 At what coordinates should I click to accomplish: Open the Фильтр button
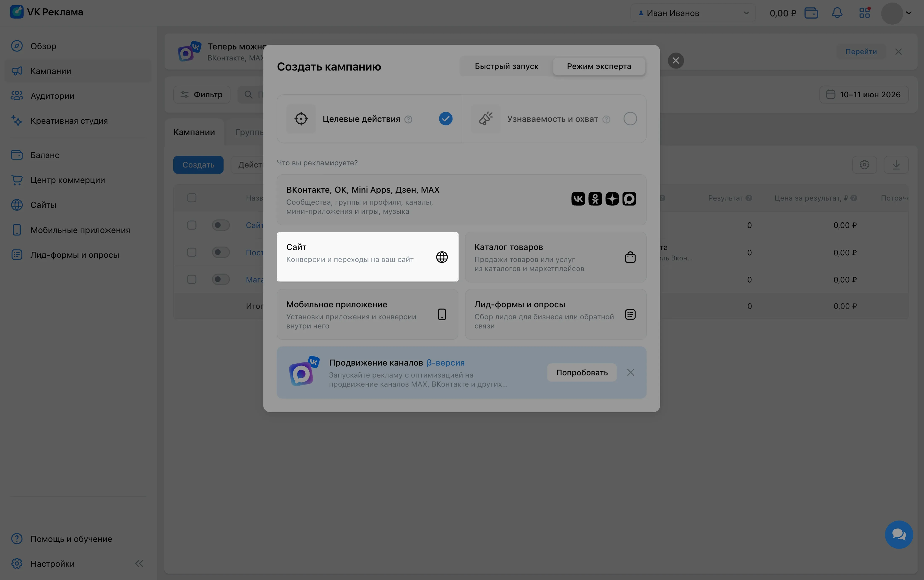(x=202, y=94)
